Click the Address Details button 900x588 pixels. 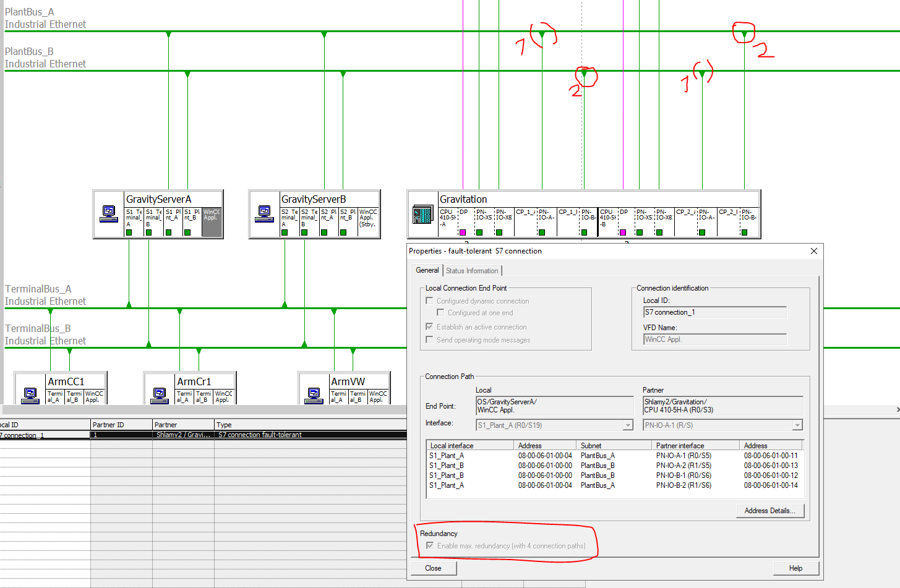(x=769, y=511)
